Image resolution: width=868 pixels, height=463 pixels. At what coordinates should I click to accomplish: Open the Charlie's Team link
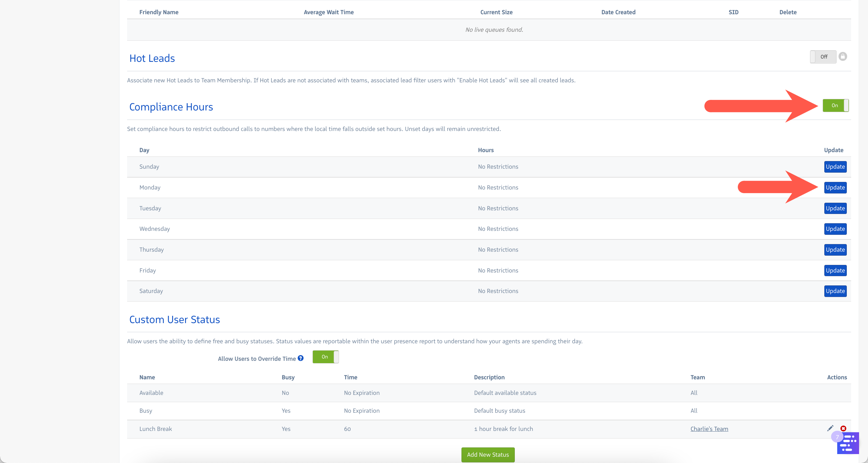point(709,429)
